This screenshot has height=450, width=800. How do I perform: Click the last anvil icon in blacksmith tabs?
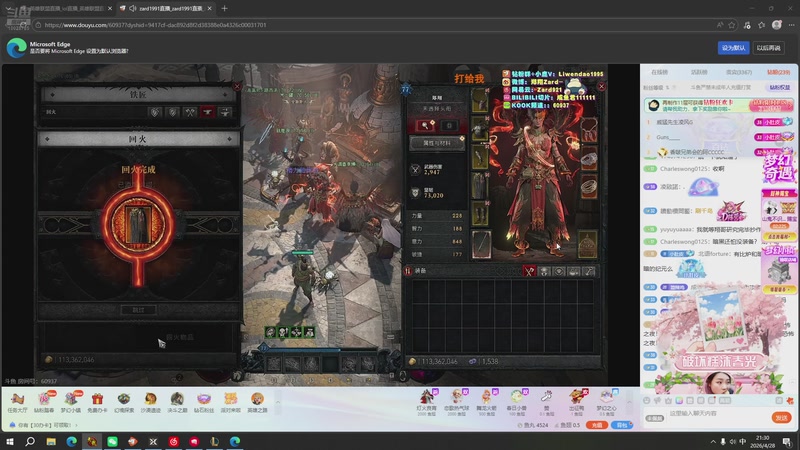click(x=224, y=112)
